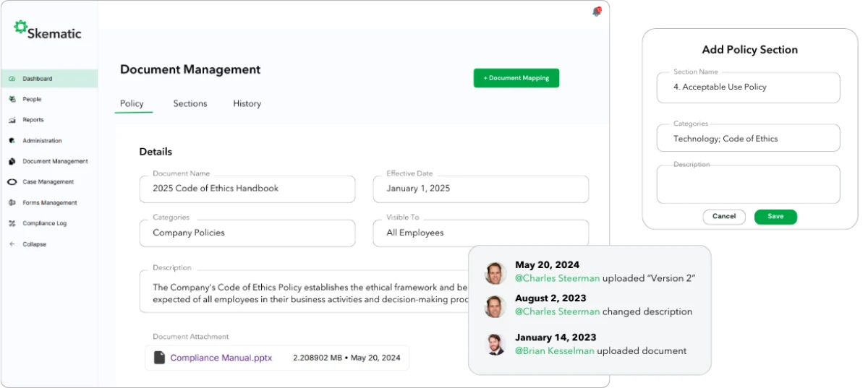This screenshot has width=868, height=388.
Task: Click the Dashboard icon in sidebar
Action: point(12,79)
